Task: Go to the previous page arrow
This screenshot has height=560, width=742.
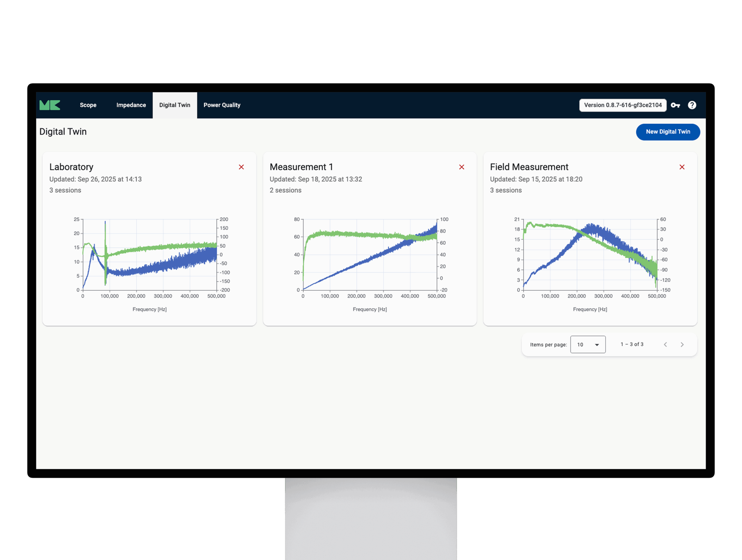Action: pos(665,345)
